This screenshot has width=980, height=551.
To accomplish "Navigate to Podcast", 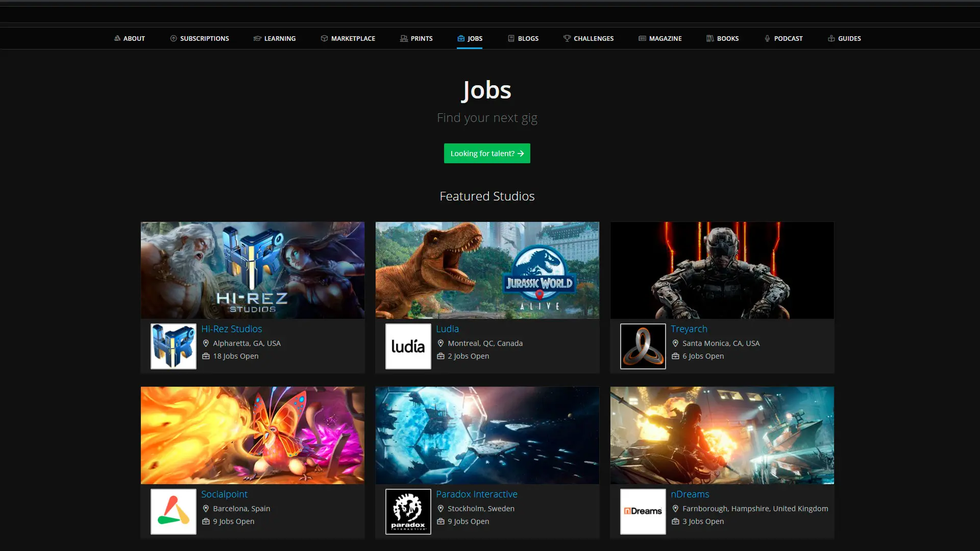I will pyautogui.click(x=788, y=38).
